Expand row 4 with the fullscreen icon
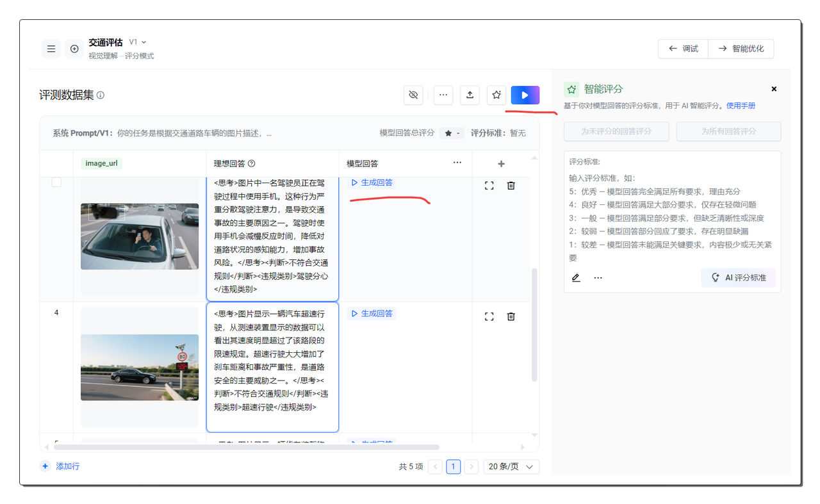Viewport: 820px width, 504px height. [489, 316]
